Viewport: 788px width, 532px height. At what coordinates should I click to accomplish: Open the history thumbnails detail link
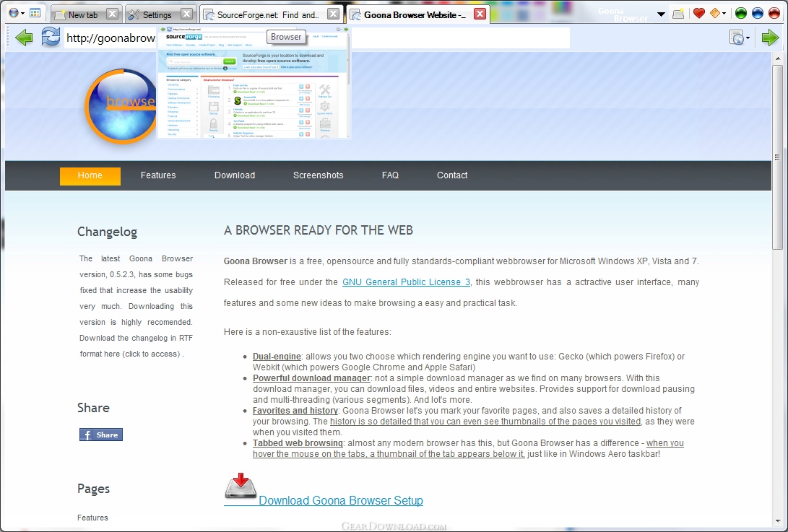click(x=485, y=422)
